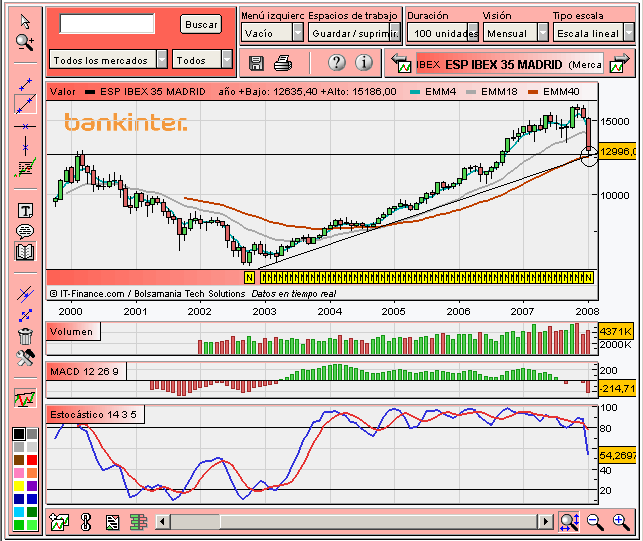Click the ESP IBEX 35 MADRID title field
Viewport: 643px width, 541px height.
(510, 64)
